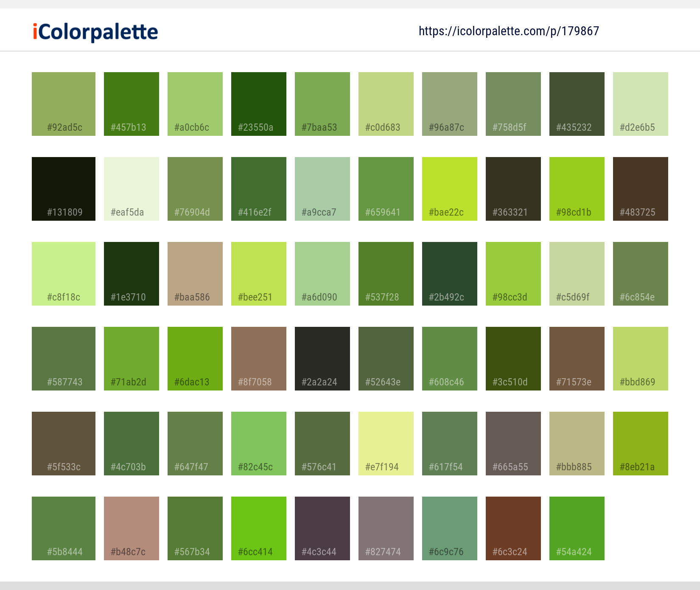The image size is (700, 590).
Task: Pick the #416e2f swatch
Action: coord(259,189)
